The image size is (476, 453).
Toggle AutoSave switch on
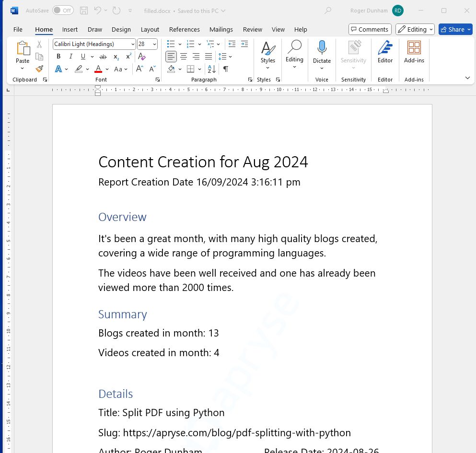point(63,11)
